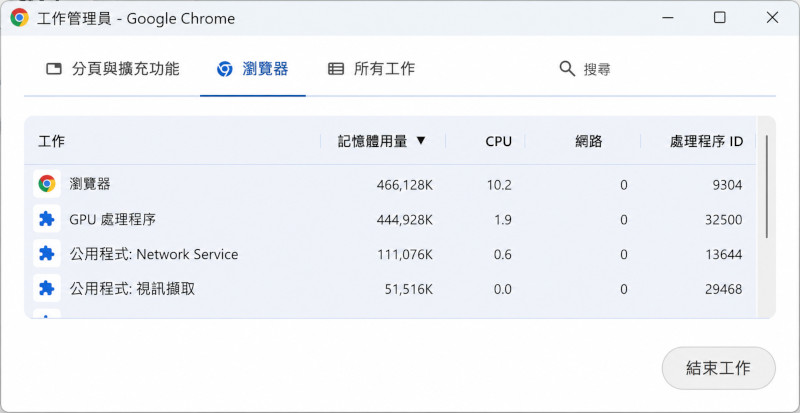Click the Chrome icon in the 瀏覽器 row
Screen dimensions: 800x413
point(46,184)
